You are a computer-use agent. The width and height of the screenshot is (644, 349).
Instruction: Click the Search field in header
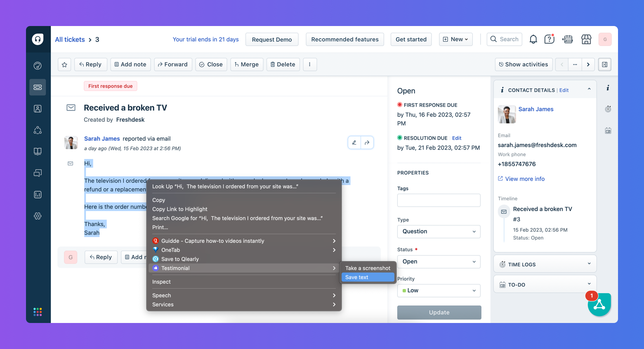pyautogui.click(x=505, y=39)
